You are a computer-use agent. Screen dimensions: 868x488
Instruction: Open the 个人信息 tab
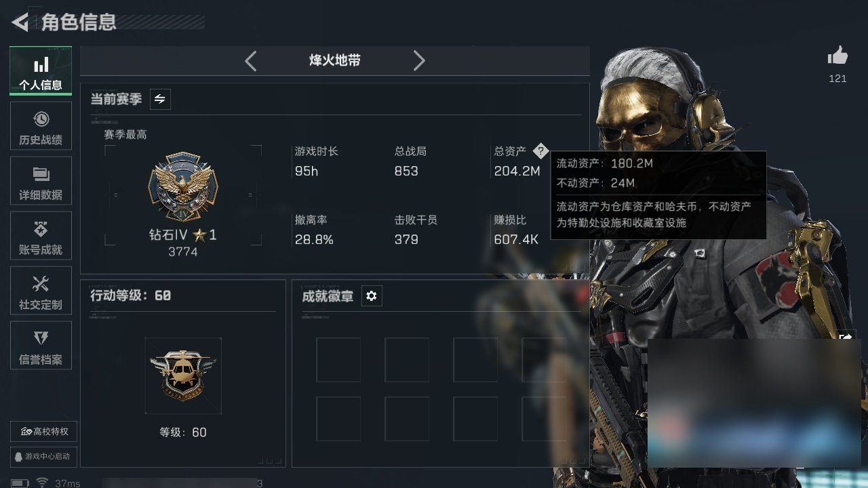coord(41,71)
